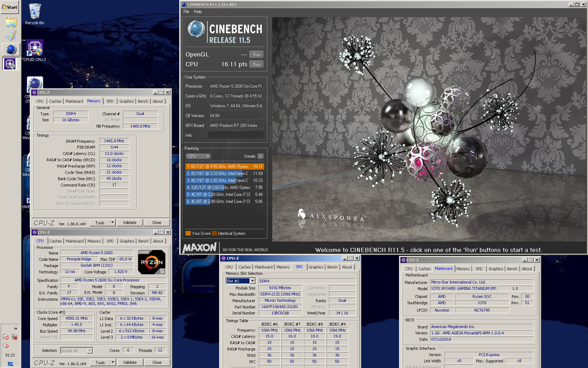Open Tools dropdown arrow in Memory CPU-Z window
This screenshot has width=588, height=368.
tap(112, 223)
